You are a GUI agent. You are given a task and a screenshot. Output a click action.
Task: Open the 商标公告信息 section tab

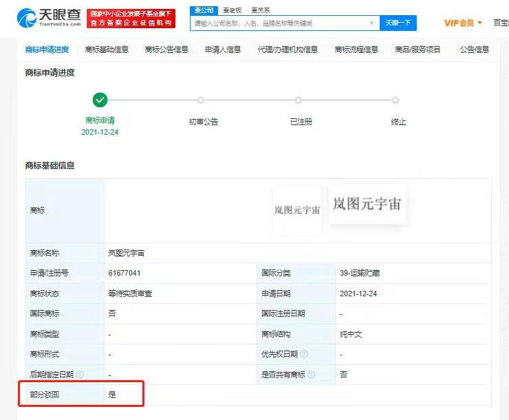(166, 49)
